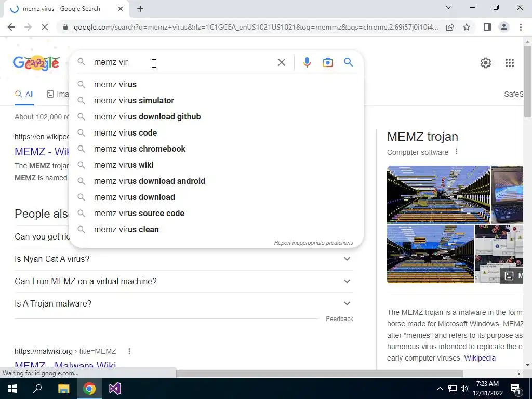Expand "Is A Trojan malware?" question
Screen dimensions: 532x399
click(x=184, y=303)
